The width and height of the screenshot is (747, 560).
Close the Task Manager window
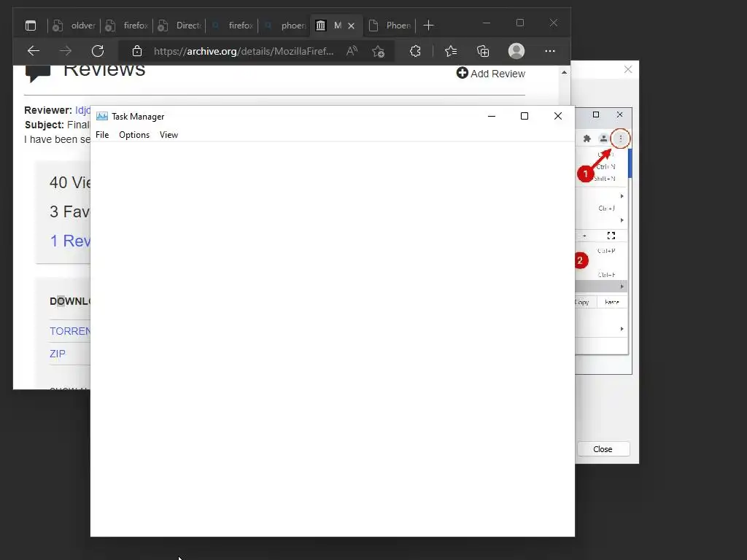click(558, 116)
